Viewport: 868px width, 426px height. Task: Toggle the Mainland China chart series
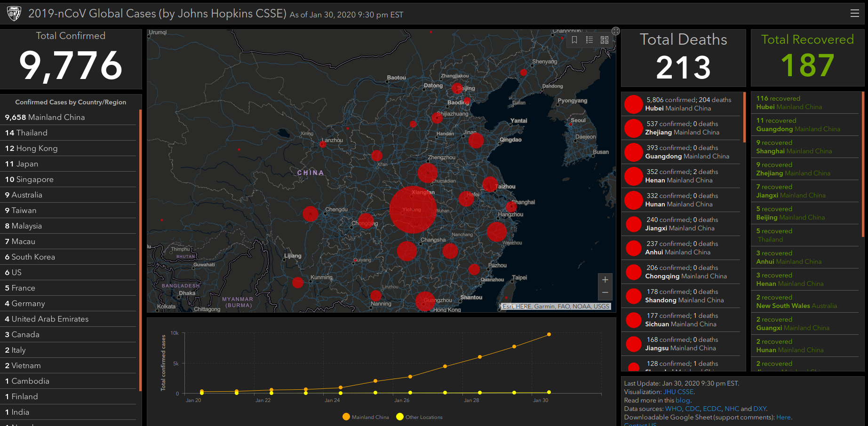pos(366,417)
